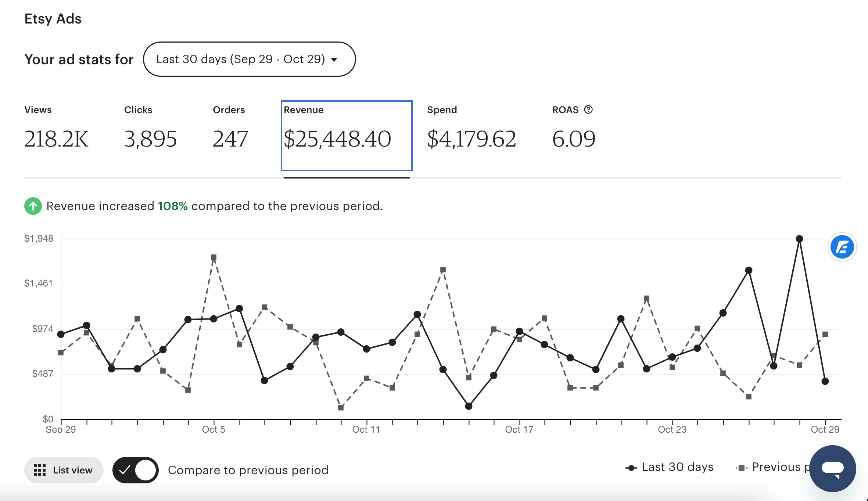Click the List view grid icon

coord(40,470)
